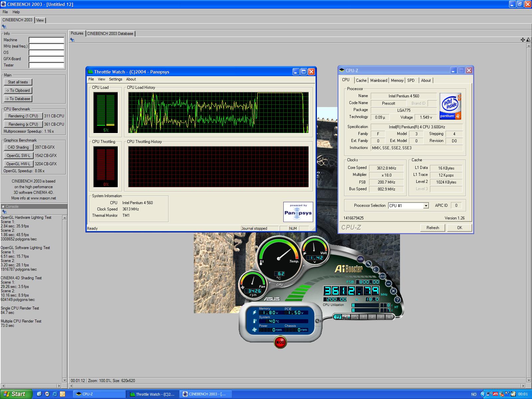The height and width of the screenshot is (399, 532).
Task: Click the Pictures pane scrollbar down arrow
Action: click(529, 380)
